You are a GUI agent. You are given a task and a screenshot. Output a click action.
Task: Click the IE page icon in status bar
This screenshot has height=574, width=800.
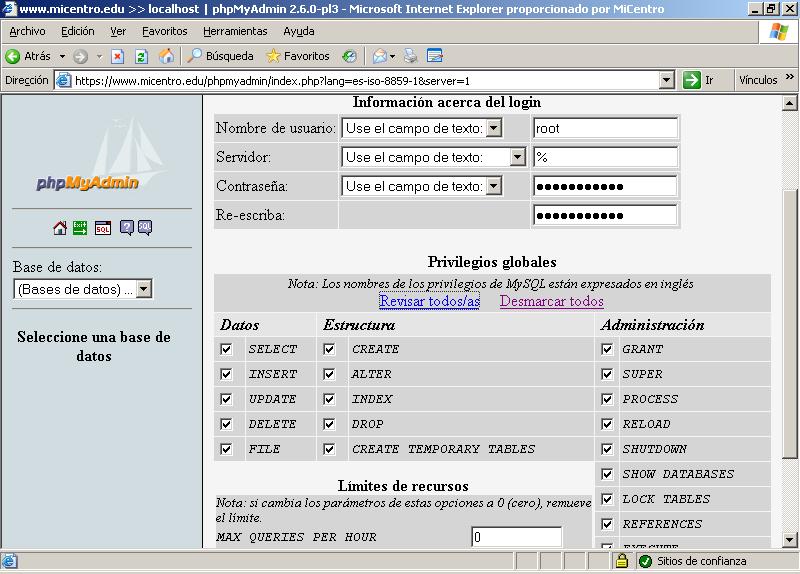(x=10, y=561)
